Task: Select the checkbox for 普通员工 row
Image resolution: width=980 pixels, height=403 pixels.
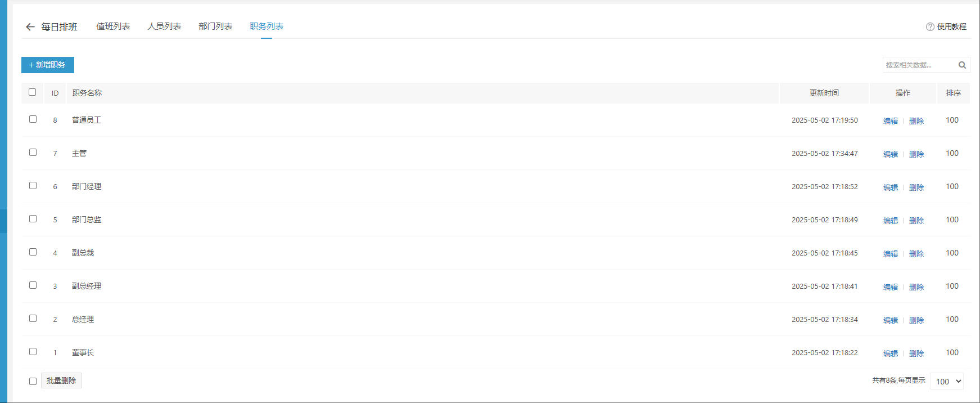Action: pyautogui.click(x=33, y=119)
